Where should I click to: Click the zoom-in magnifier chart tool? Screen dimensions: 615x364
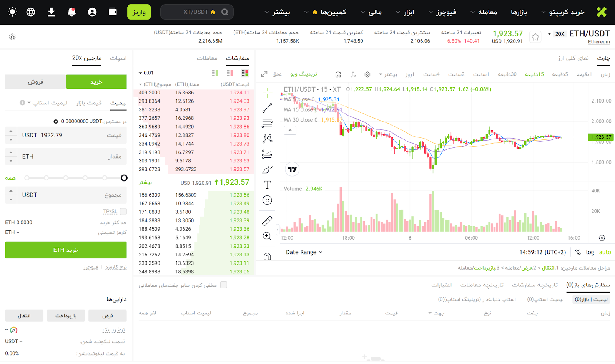267,236
